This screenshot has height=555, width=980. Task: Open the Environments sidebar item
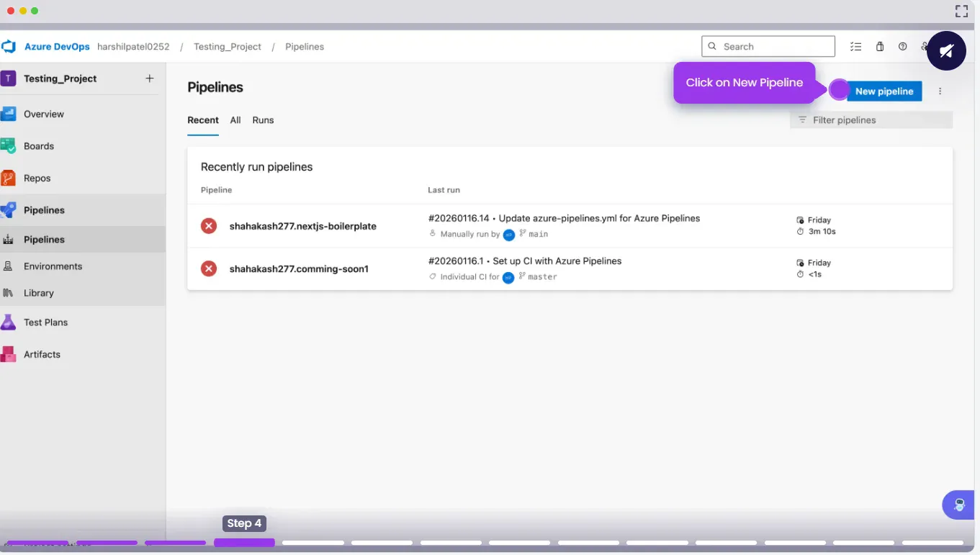click(x=53, y=266)
